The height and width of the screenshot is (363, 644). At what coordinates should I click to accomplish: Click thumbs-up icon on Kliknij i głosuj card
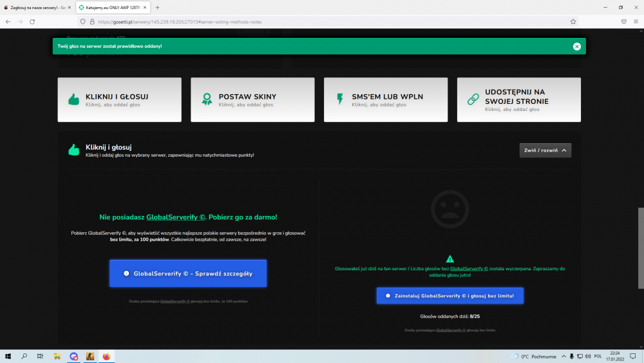coord(74,99)
